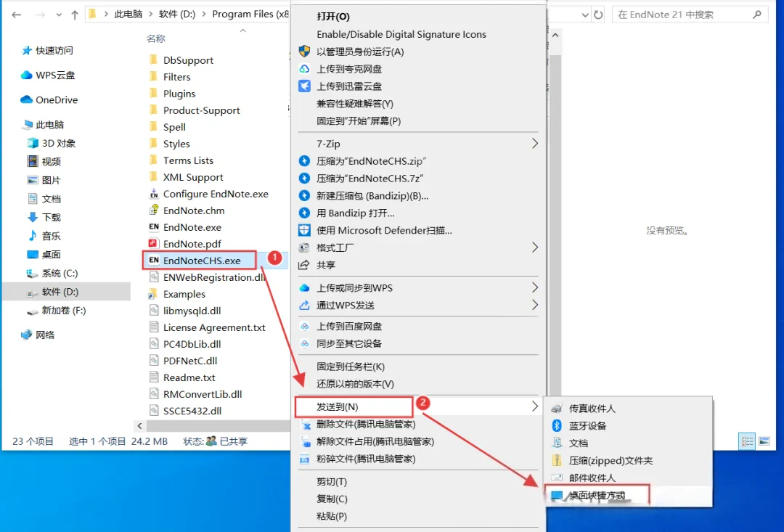Switch to details view icon in status bar
The image size is (784, 532).
coord(747,441)
